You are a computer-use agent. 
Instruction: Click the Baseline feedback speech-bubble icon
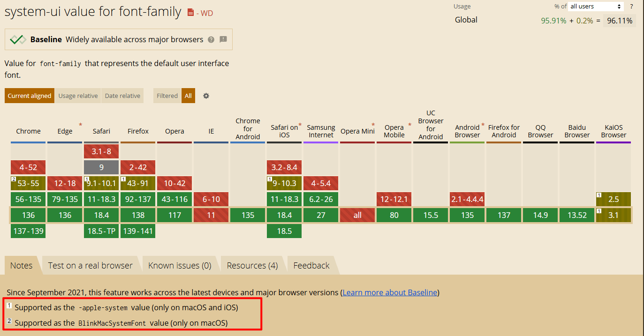pyautogui.click(x=223, y=39)
